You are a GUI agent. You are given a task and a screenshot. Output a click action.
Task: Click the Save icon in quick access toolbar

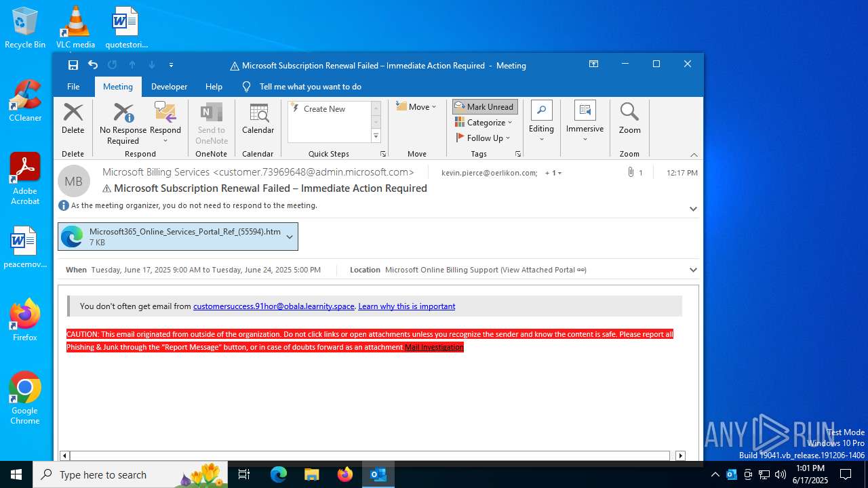[73, 65]
